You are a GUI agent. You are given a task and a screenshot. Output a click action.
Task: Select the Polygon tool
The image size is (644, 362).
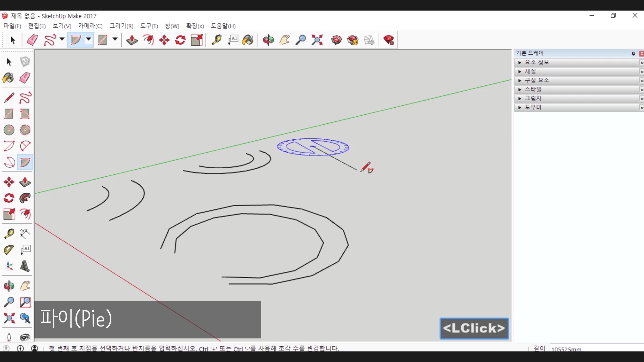(25, 130)
